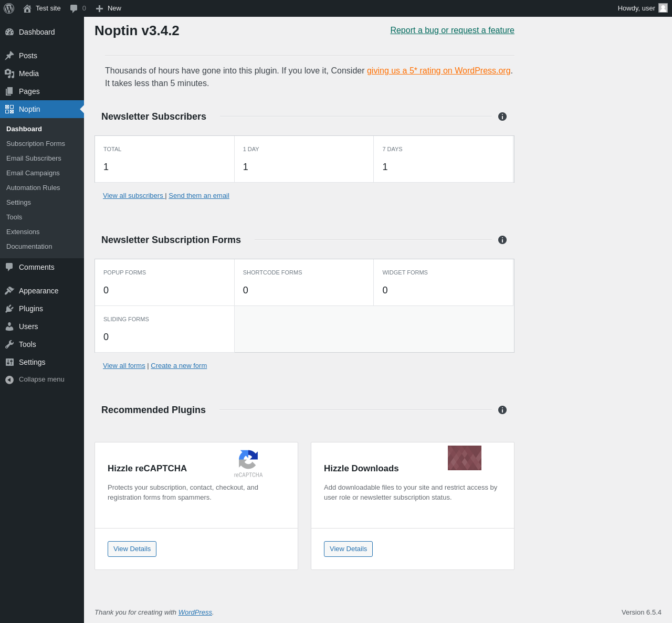Click the Settings sliders icon
The width and height of the screenshot is (672, 623).
(x=9, y=362)
